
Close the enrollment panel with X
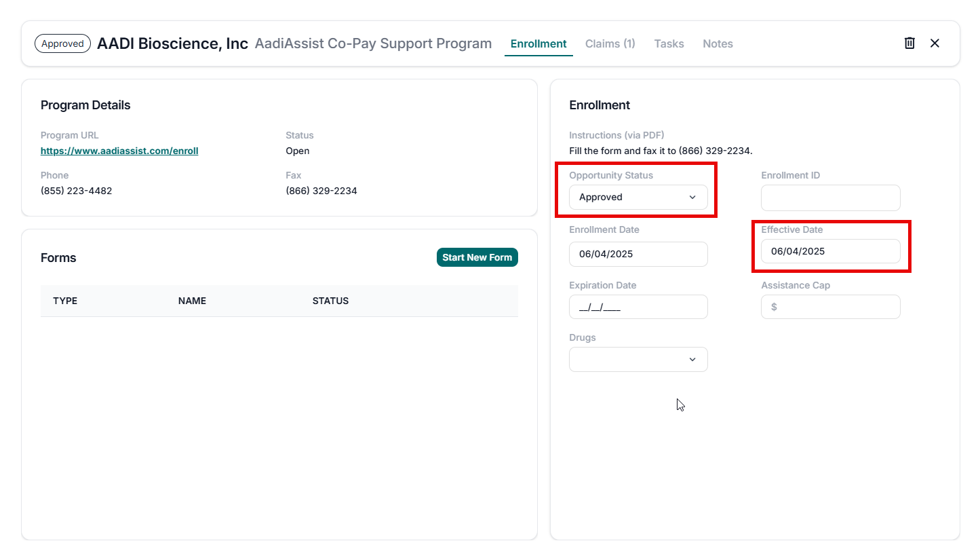pyautogui.click(x=935, y=43)
